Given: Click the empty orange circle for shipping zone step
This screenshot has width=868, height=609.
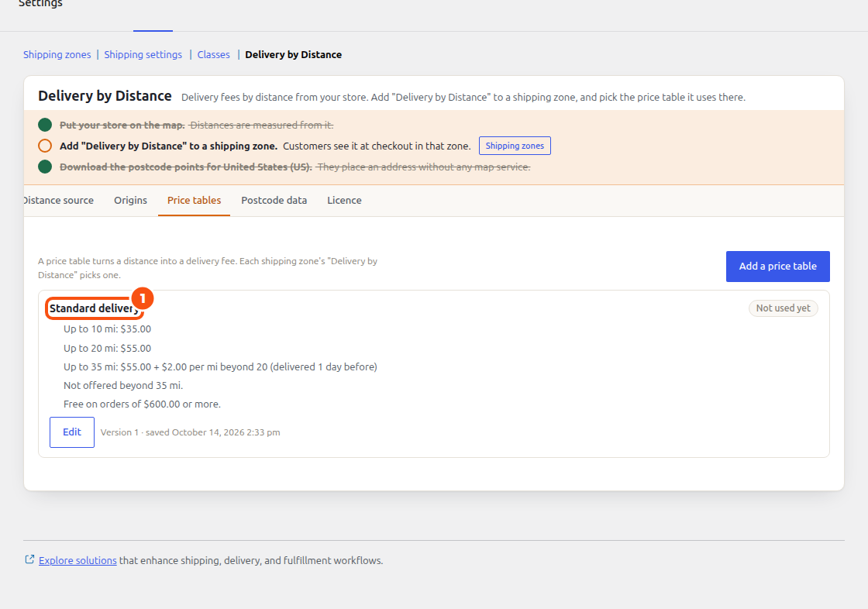Looking at the screenshot, I should [x=45, y=146].
